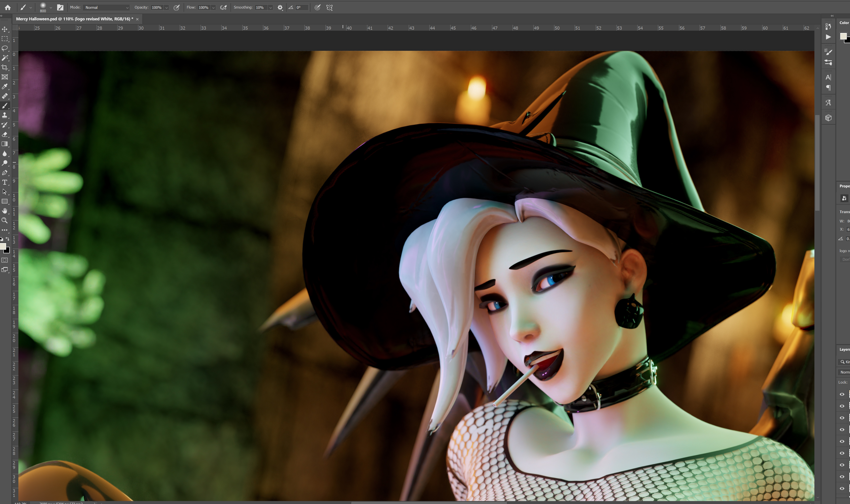The image size is (850, 504).
Task: Open the Change Screen Mode menu
Action: [5, 270]
